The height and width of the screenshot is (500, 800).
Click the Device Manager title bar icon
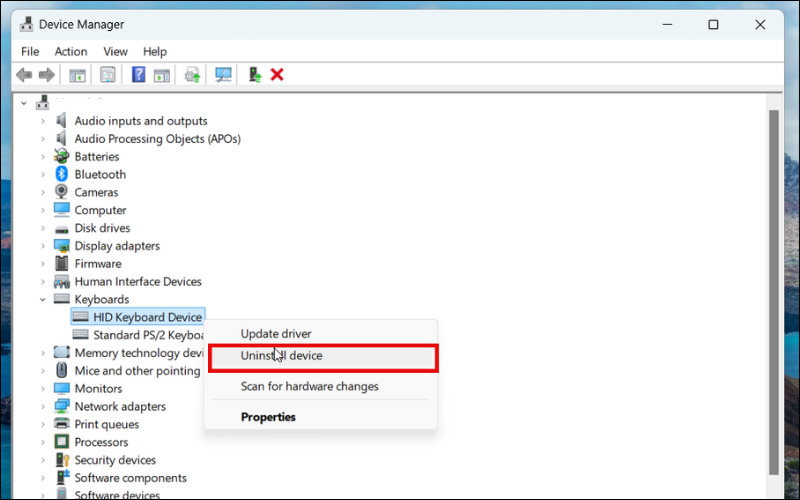click(27, 24)
